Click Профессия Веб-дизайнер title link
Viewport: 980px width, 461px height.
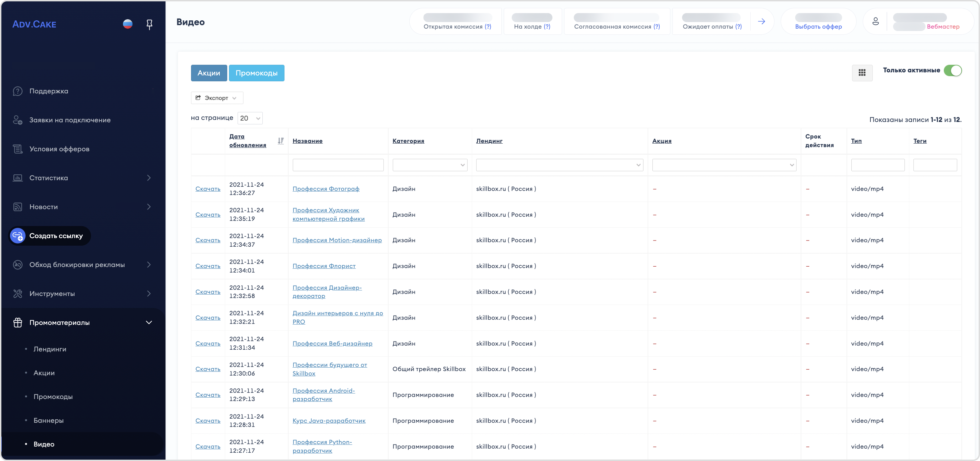[x=332, y=343]
